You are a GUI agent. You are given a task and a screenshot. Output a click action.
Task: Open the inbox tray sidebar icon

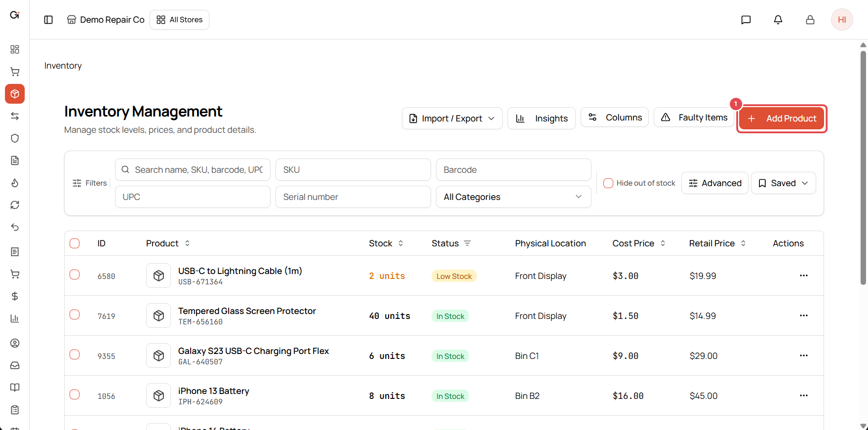15,365
